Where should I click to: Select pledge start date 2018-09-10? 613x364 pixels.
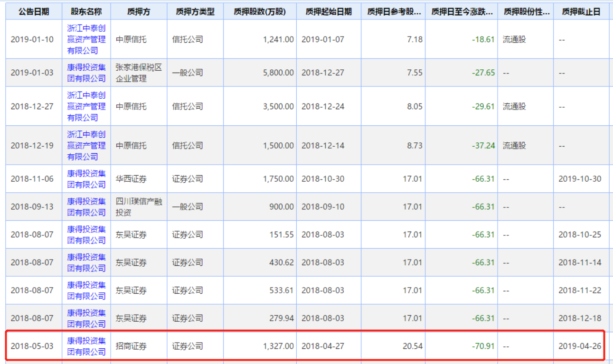click(x=323, y=207)
